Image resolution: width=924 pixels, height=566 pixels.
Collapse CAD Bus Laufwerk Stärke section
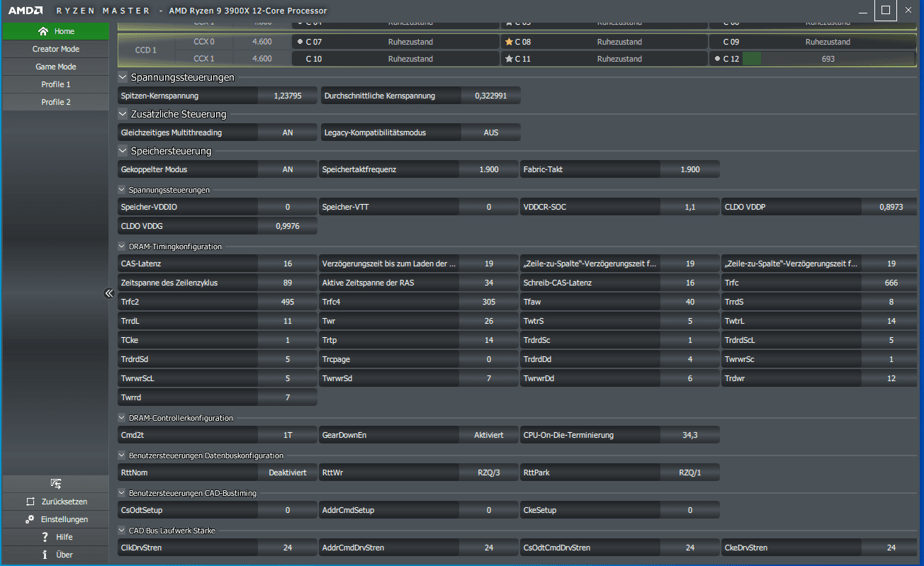pos(123,530)
